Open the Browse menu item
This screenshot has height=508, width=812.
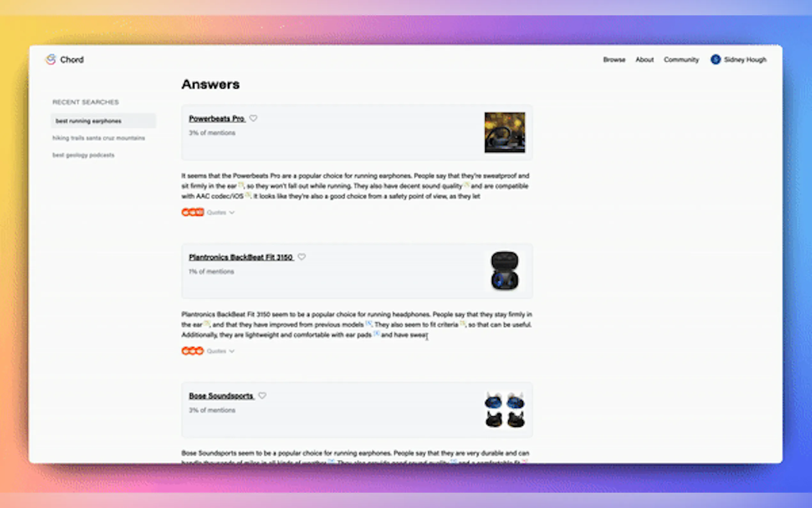(614, 60)
